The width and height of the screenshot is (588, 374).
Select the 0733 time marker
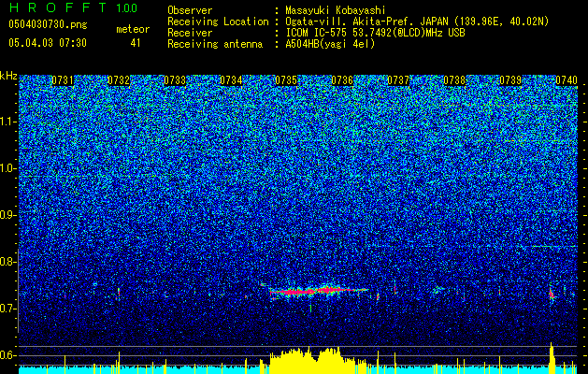coord(175,80)
